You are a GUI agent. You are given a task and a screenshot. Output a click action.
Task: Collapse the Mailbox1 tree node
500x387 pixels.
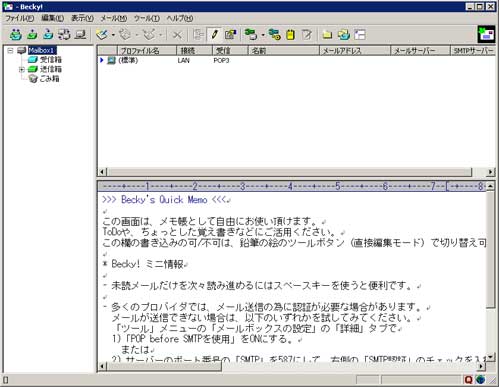(10, 51)
